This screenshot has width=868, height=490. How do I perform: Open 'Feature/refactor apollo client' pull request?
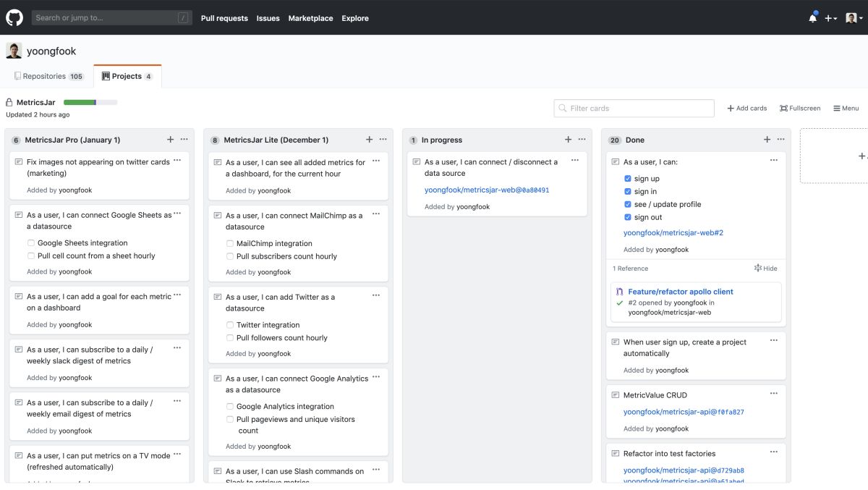click(681, 292)
